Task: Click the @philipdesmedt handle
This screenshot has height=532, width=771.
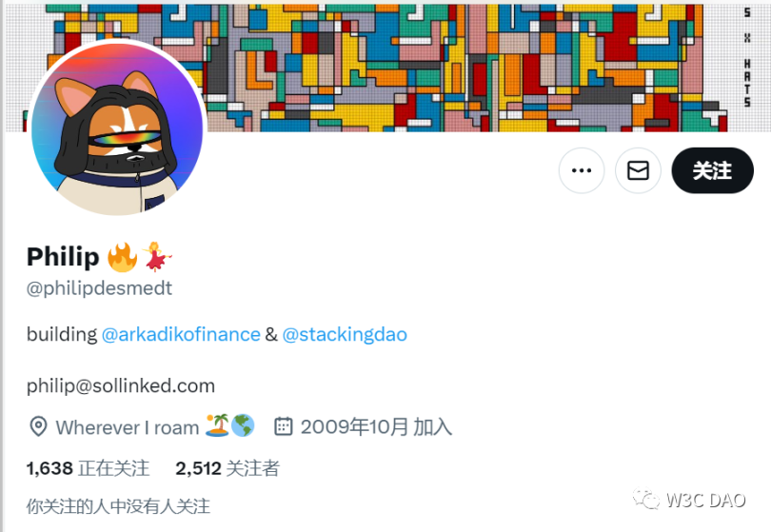Action: pyautogui.click(x=99, y=288)
